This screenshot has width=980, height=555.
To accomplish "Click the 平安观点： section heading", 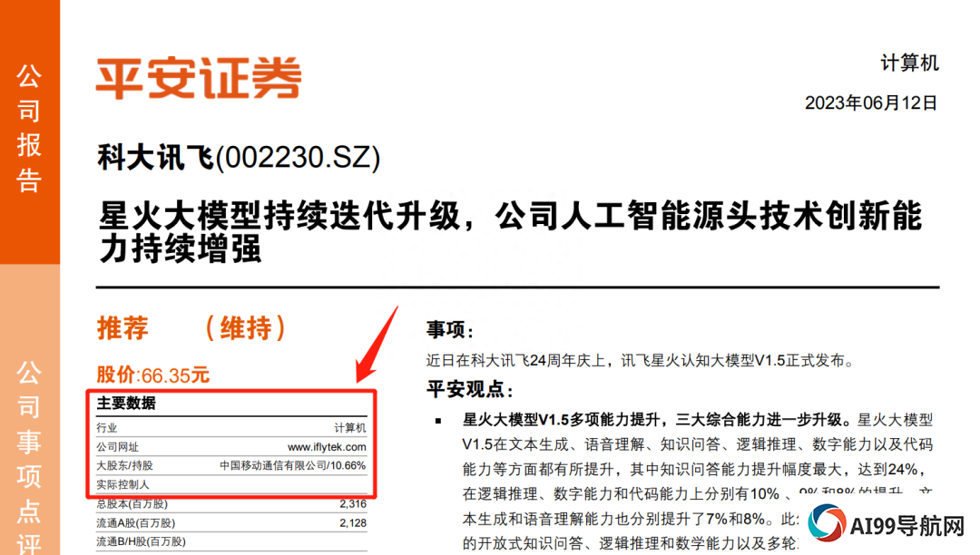I will click(x=470, y=390).
